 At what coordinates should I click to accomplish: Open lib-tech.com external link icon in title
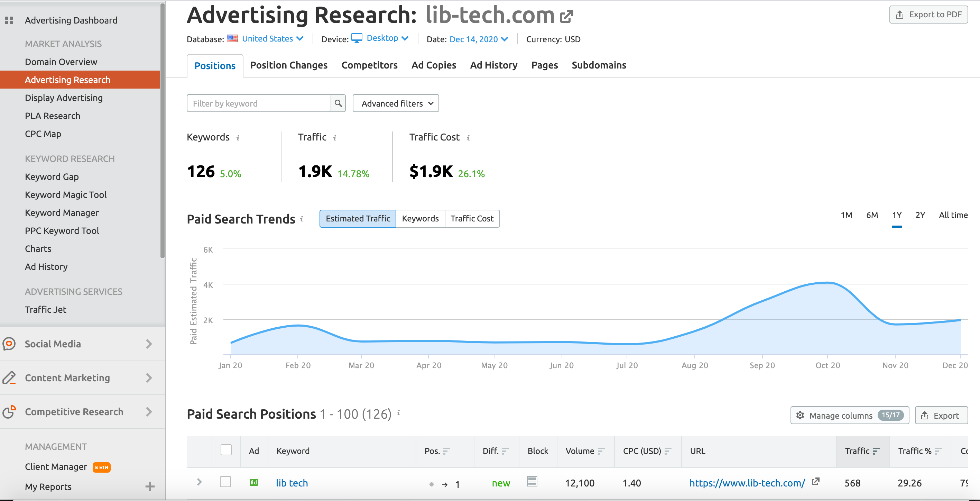[x=566, y=16]
